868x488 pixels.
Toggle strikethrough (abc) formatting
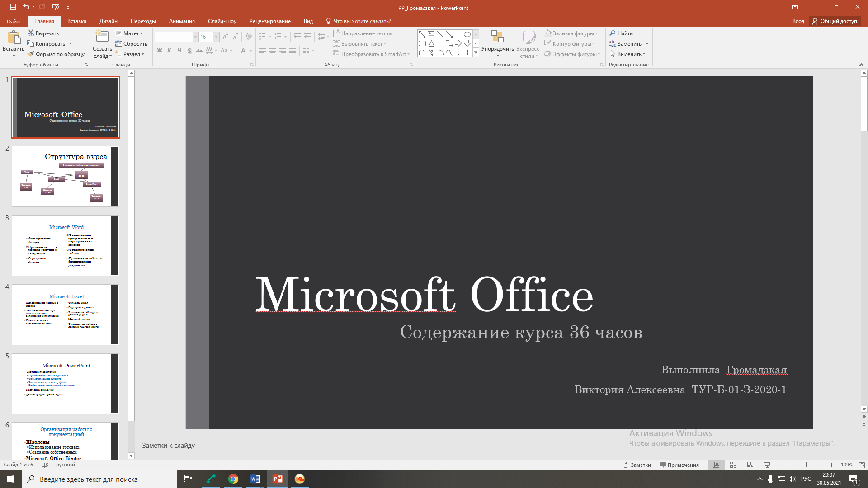point(199,51)
